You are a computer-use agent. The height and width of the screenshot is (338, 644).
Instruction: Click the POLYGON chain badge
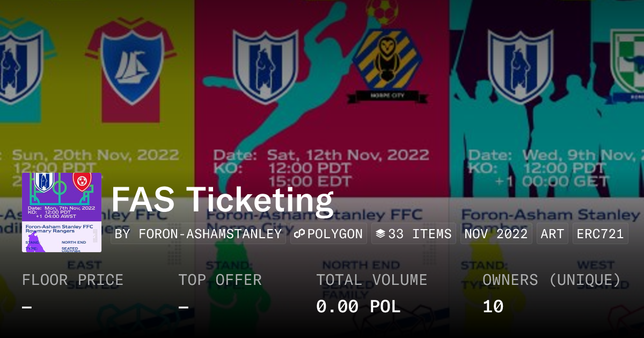pos(328,233)
